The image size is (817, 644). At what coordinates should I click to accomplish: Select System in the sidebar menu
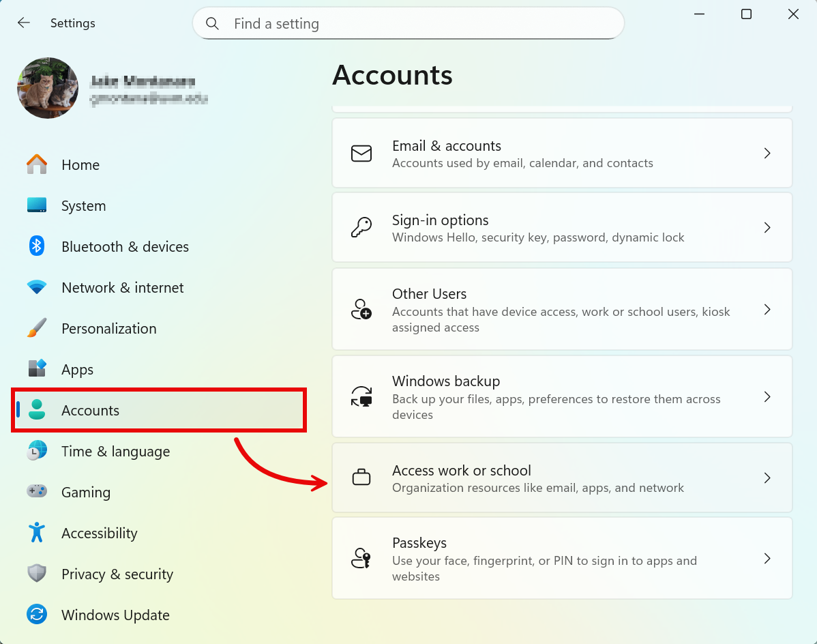click(83, 206)
